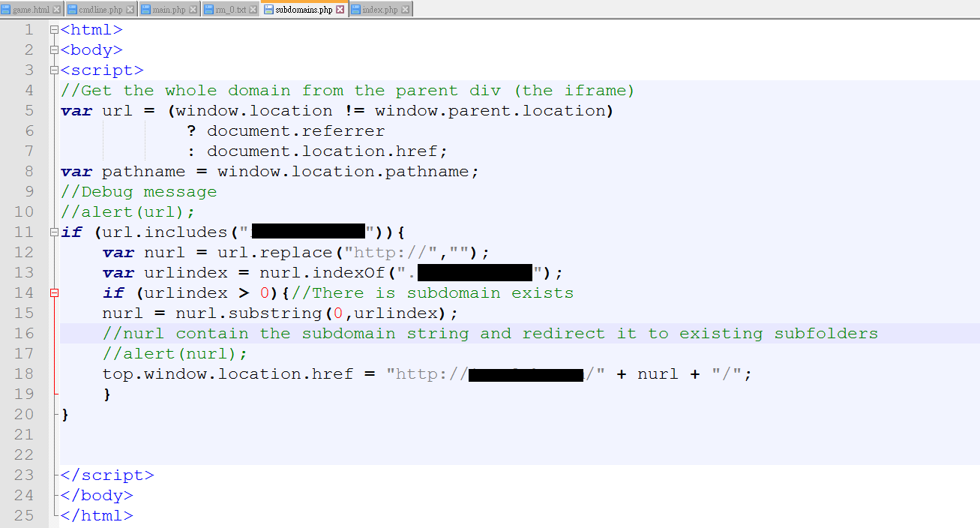Close the cmdline.php tab
Image resolution: width=980 pixels, height=528 pixels.
tap(130, 10)
